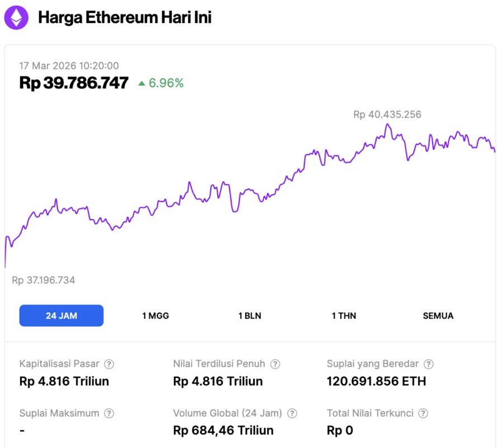This screenshot has width=497, height=448.
Task: Open the Kapitalisasi Pasar help tooltip icon
Action: [x=109, y=364]
